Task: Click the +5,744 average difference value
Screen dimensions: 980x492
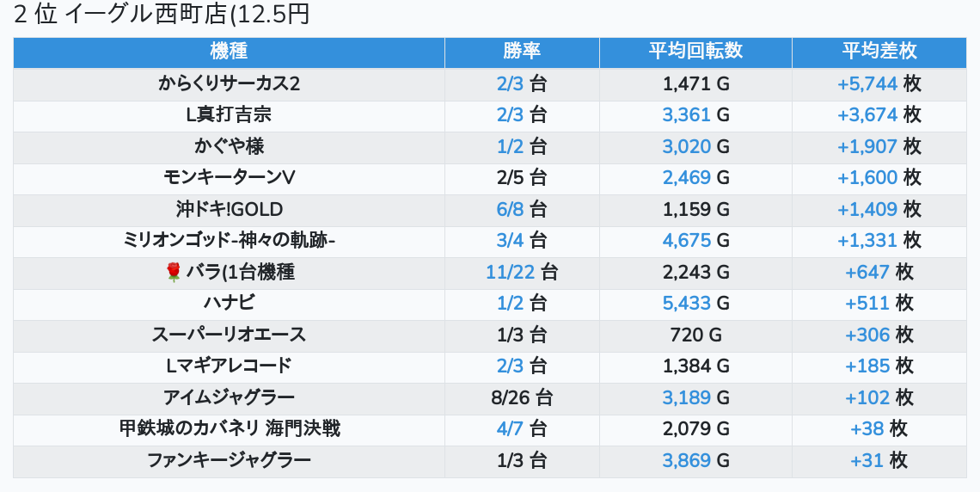Action: click(867, 83)
